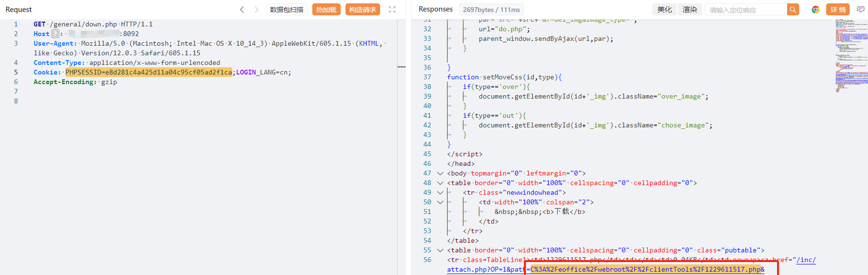Click the LOGIN_LANG=cn cookie text
This screenshot has width=868, height=275.
pos(262,72)
